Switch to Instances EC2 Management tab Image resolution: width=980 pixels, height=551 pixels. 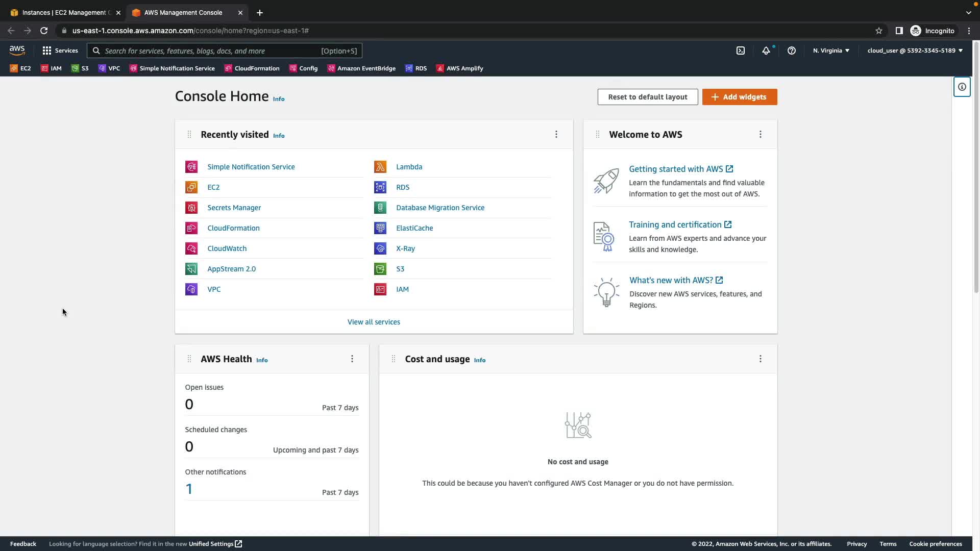64,12
